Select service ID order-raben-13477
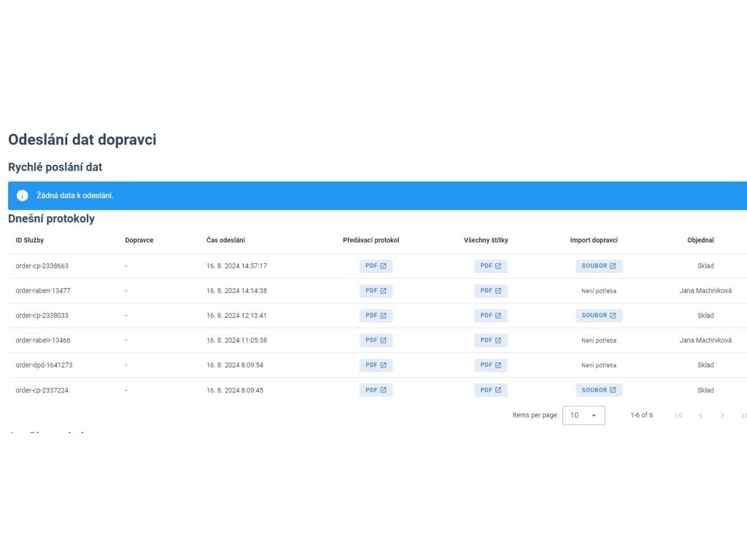747x560 pixels. pos(43,290)
